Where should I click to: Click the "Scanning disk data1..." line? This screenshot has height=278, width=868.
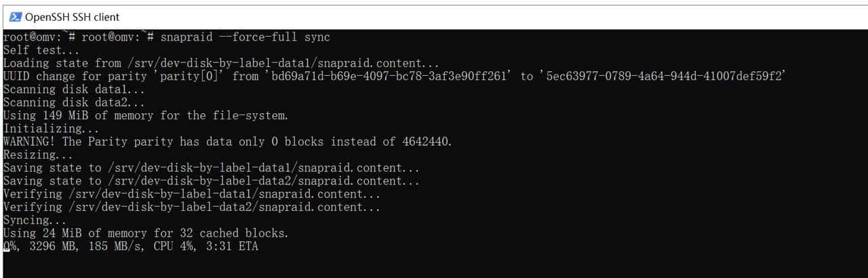click(74, 89)
